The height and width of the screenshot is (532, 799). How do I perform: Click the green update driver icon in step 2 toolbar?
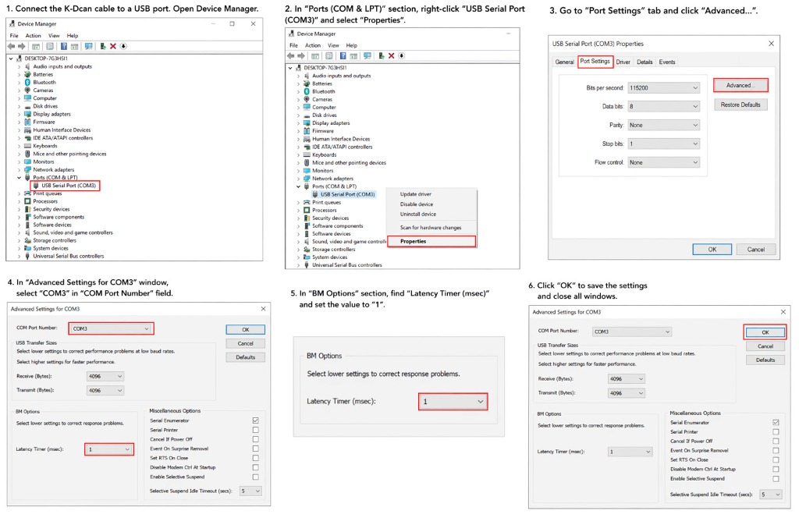381,56
